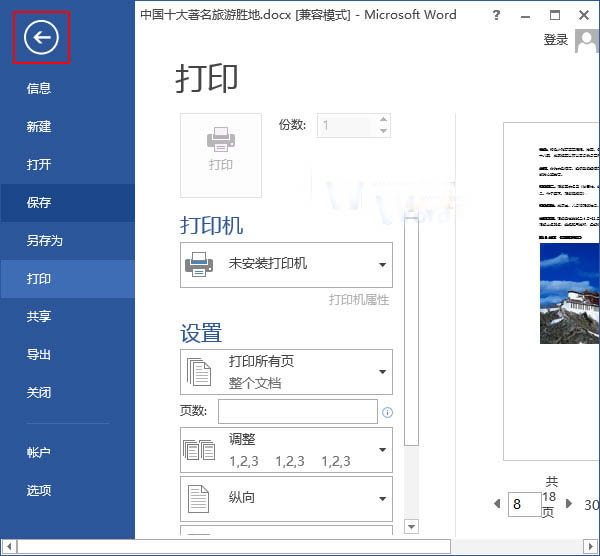Minimize the Word window

pyautogui.click(x=525, y=16)
